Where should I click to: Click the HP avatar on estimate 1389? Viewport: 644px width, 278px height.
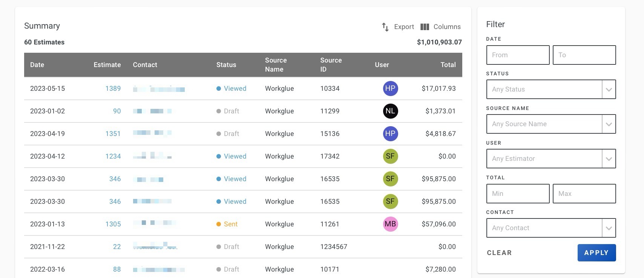pos(390,89)
